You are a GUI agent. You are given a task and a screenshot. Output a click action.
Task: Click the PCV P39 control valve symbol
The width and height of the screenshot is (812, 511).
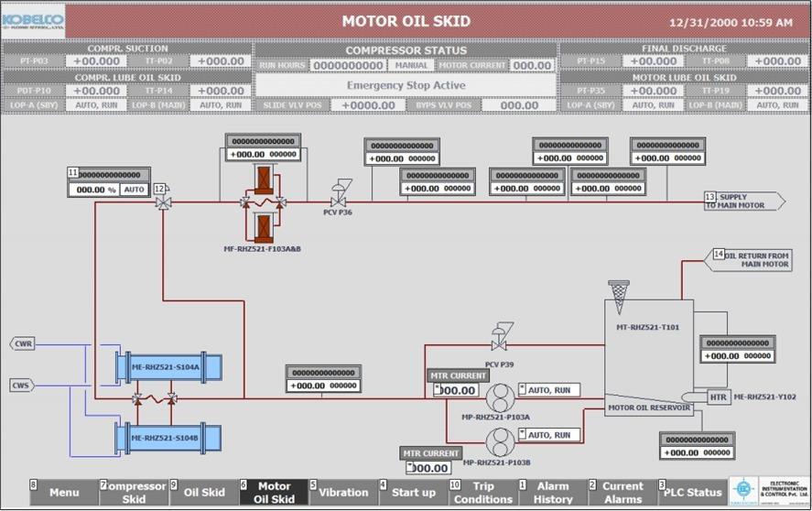[501, 336]
